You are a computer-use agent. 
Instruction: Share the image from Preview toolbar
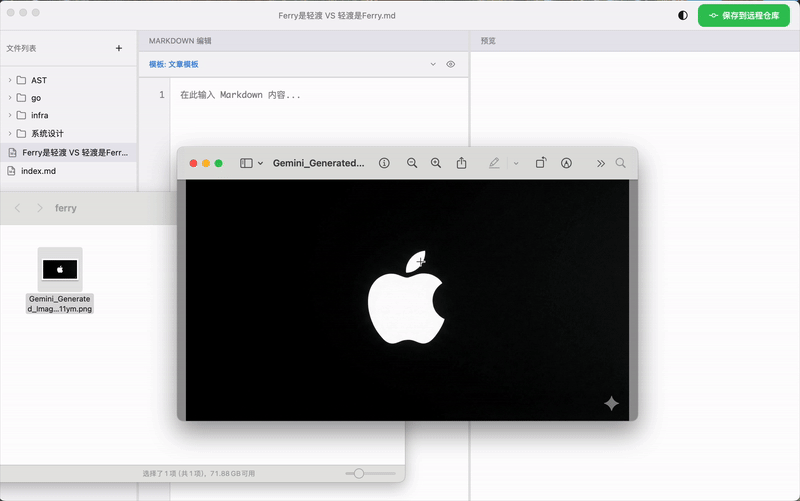[461, 163]
